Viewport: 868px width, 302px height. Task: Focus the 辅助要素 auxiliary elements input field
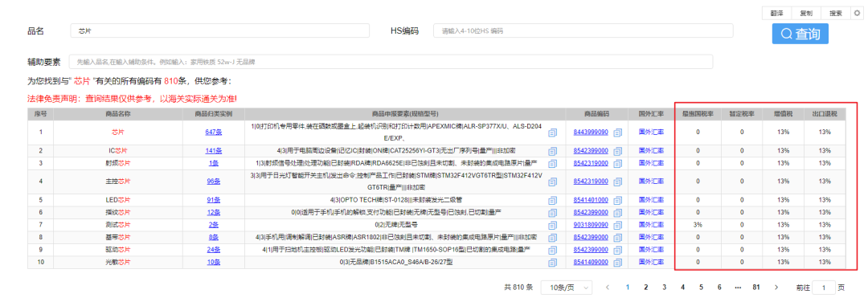(391, 62)
